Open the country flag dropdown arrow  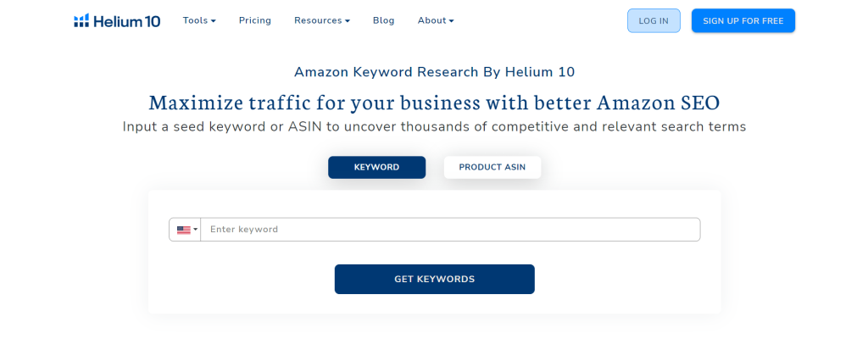point(195,230)
